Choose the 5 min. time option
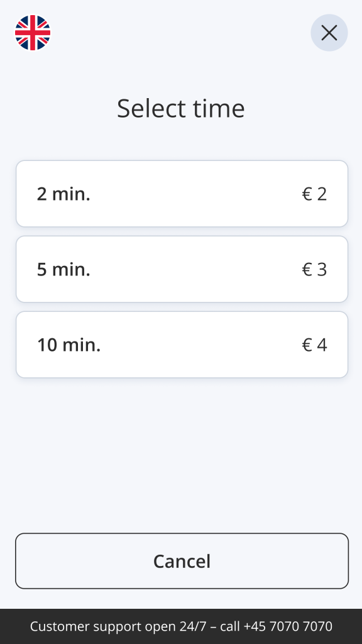This screenshot has height=644, width=362. (182, 269)
